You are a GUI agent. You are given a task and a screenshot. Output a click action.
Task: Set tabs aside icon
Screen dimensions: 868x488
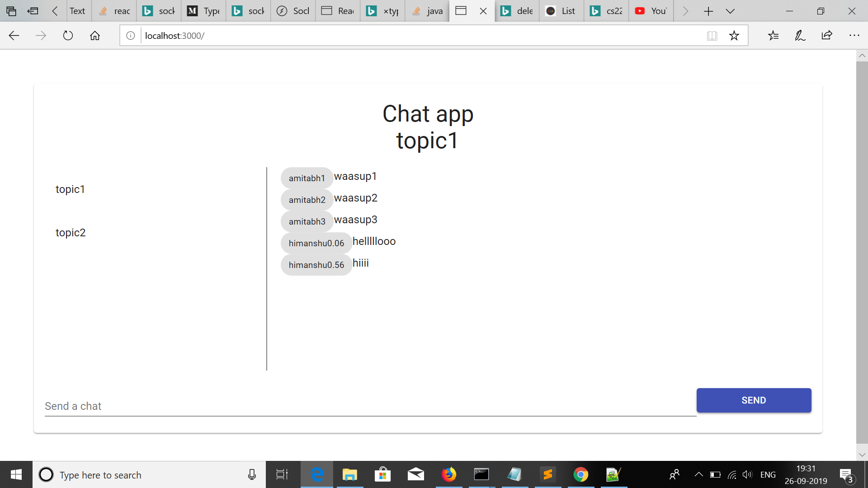pyautogui.click(x=33, y=11)
